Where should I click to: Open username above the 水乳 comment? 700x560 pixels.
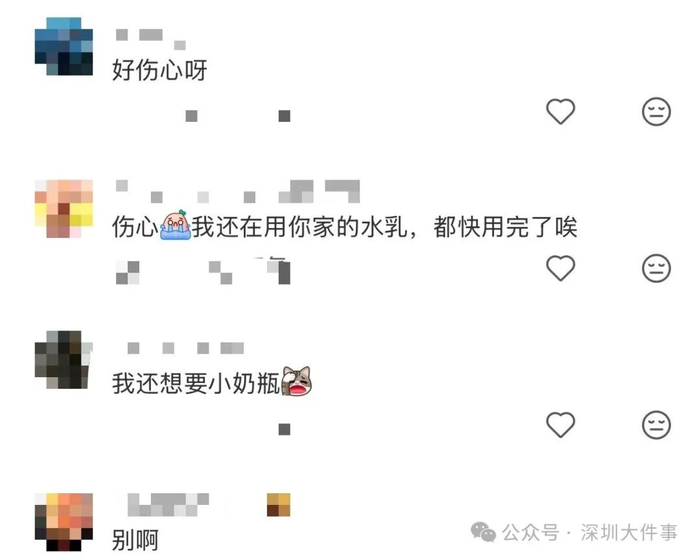238,191
